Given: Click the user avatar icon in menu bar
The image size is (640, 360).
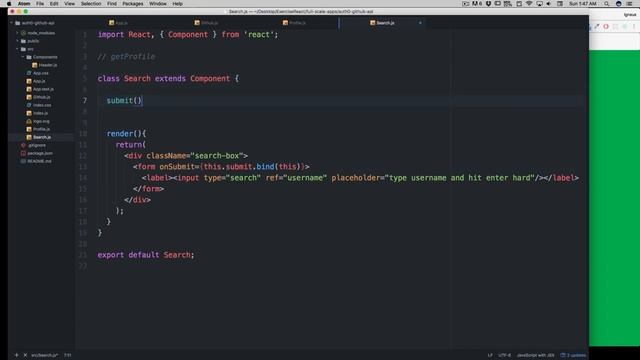Looking at the screenshot, I should click(x=619, y=4).
